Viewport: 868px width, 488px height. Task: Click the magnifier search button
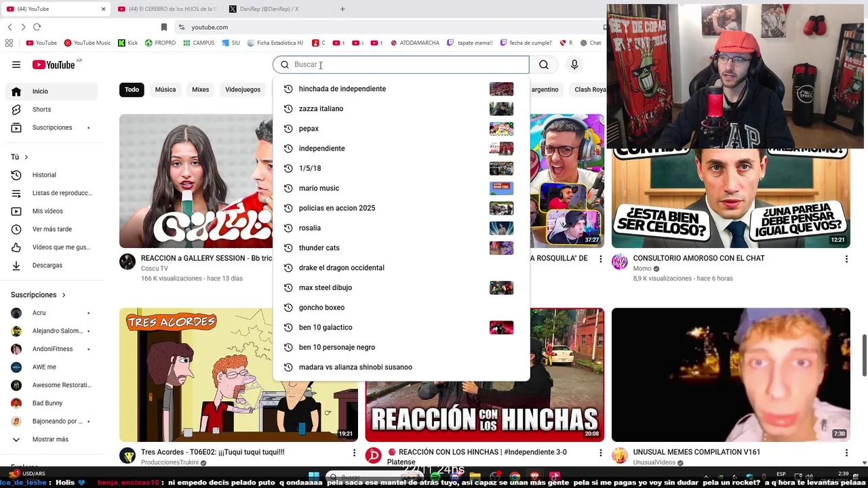click(544, 64)
